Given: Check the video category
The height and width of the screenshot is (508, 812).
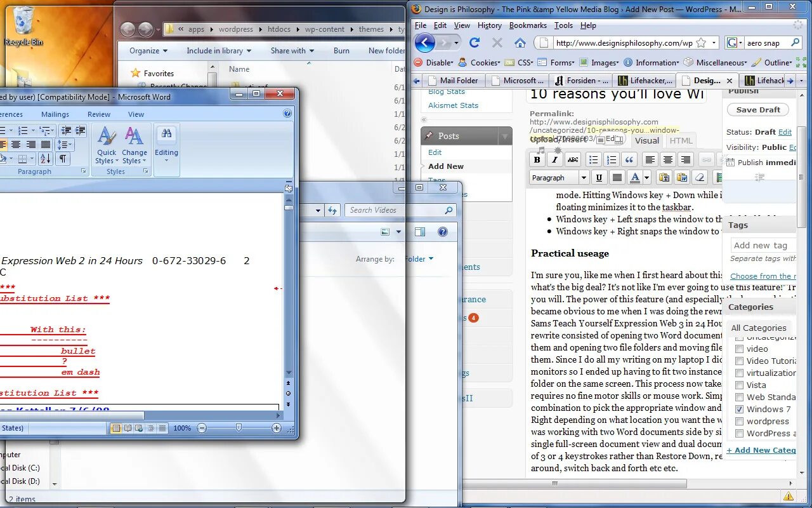Looking at the screenshot, I should (x=739, y=349).
